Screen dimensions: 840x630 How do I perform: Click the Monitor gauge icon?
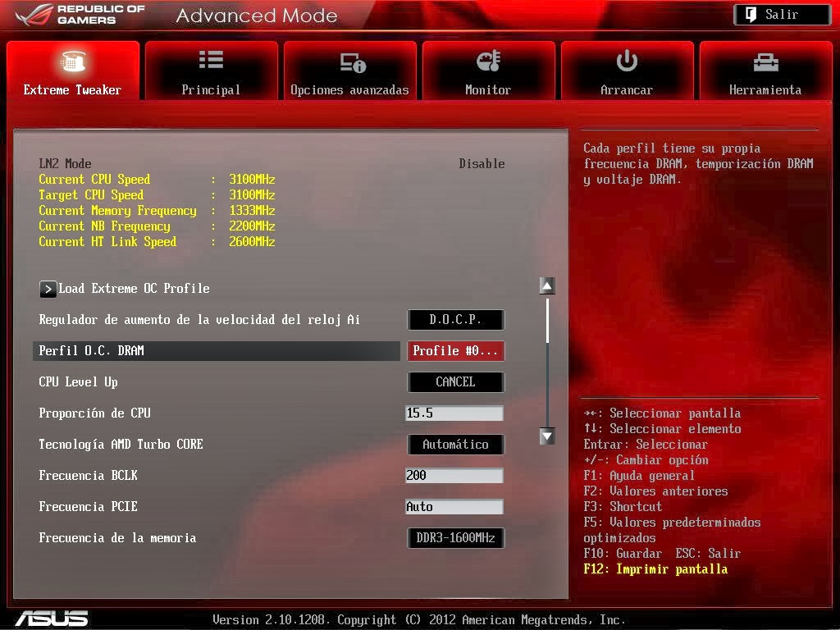tap(488, 61)
